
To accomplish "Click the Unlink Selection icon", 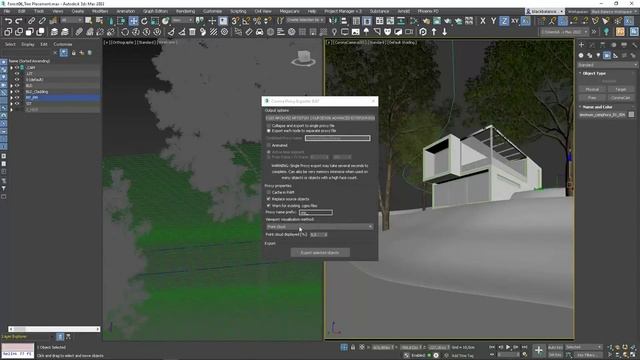I will [x=42, y=20].
